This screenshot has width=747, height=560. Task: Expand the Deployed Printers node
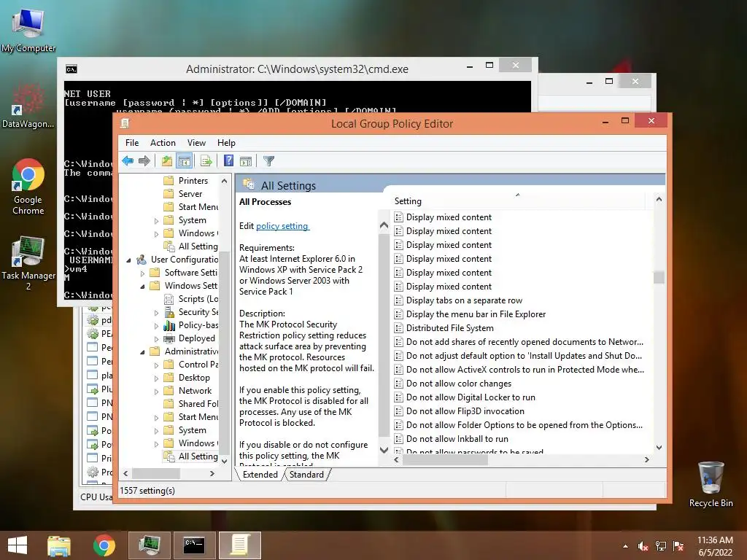(156, 339)
